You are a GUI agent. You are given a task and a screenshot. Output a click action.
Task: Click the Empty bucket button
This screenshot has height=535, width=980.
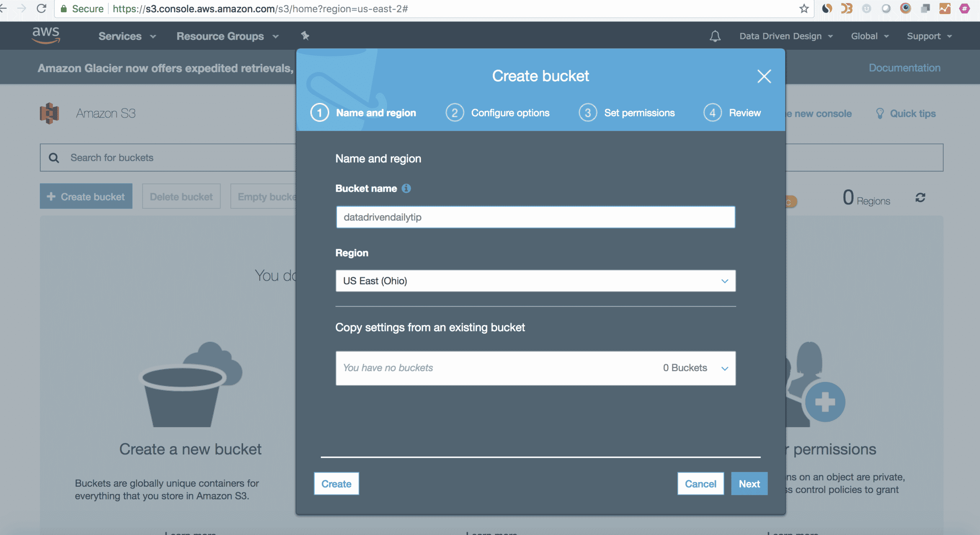263,196
